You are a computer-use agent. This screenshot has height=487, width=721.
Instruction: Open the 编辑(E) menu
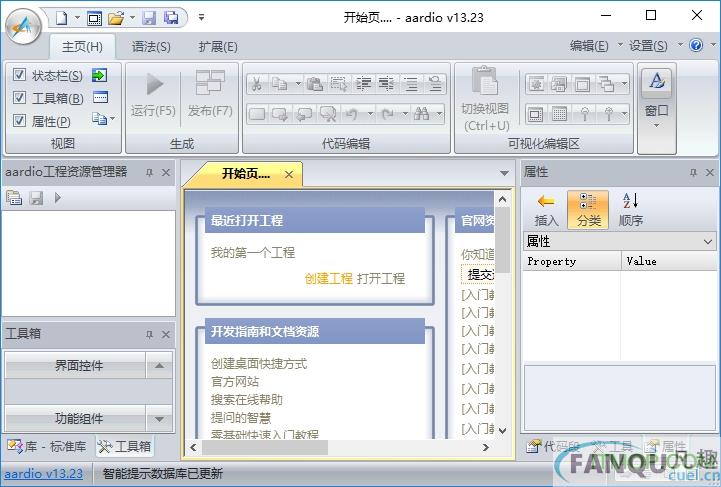tap(589, 46)
